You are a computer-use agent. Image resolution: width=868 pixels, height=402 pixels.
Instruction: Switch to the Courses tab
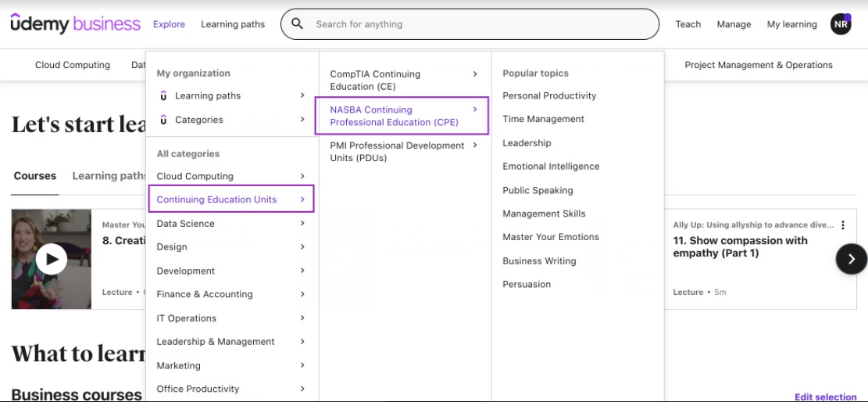[35, 176]
